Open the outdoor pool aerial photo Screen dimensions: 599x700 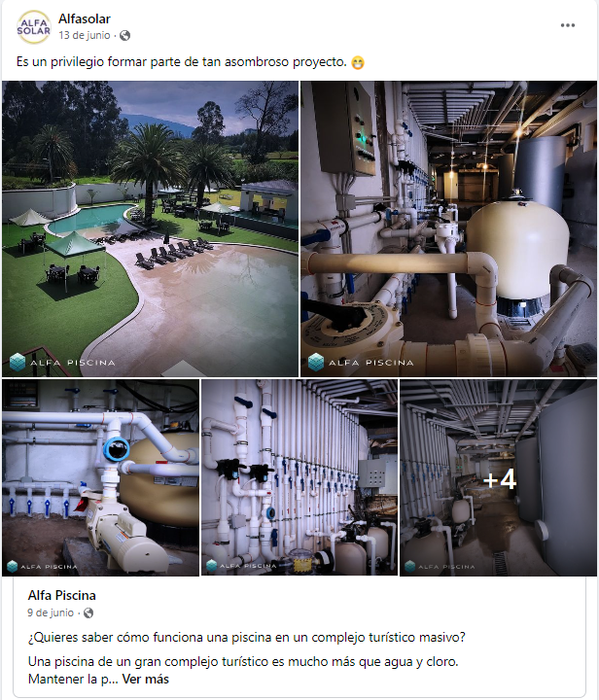[150, 229]
